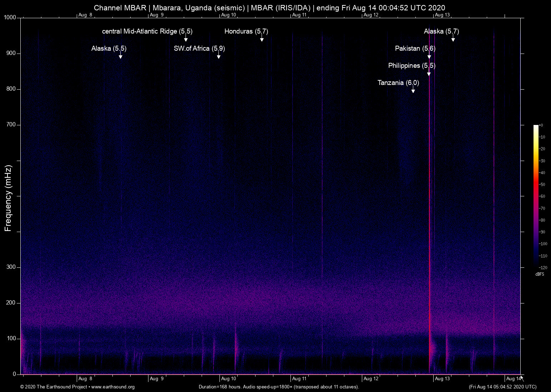The width and height of the screenshot is (551, 392).
Task: Select the Pakistan (5.6) text label
Action: (415, 49)
